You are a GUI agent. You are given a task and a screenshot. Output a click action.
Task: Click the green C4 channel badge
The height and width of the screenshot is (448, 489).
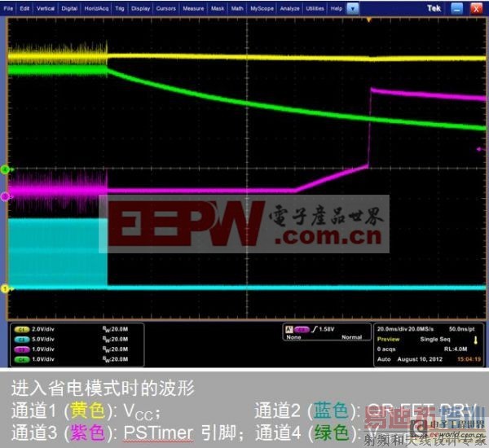click(22, 359)
